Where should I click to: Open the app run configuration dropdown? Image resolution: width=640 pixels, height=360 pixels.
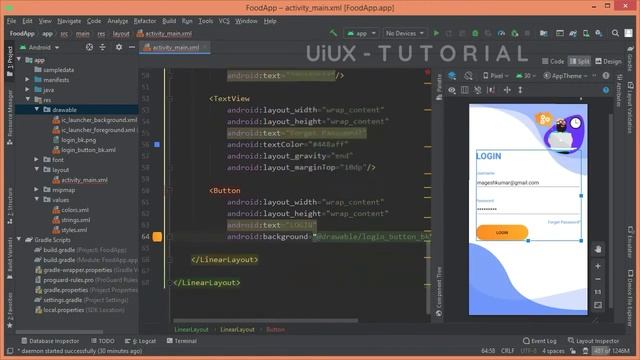(361, 33)
